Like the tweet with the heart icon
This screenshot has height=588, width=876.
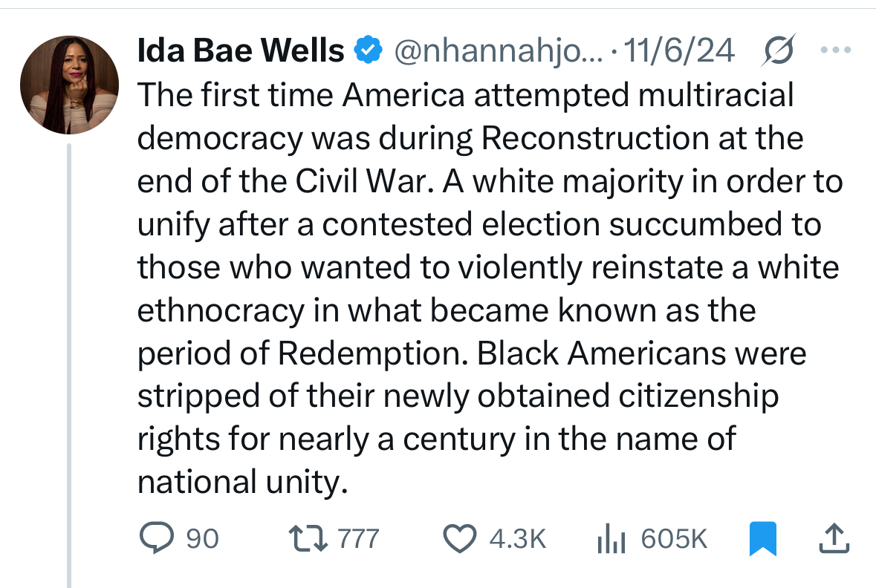(x=460, y=538)
